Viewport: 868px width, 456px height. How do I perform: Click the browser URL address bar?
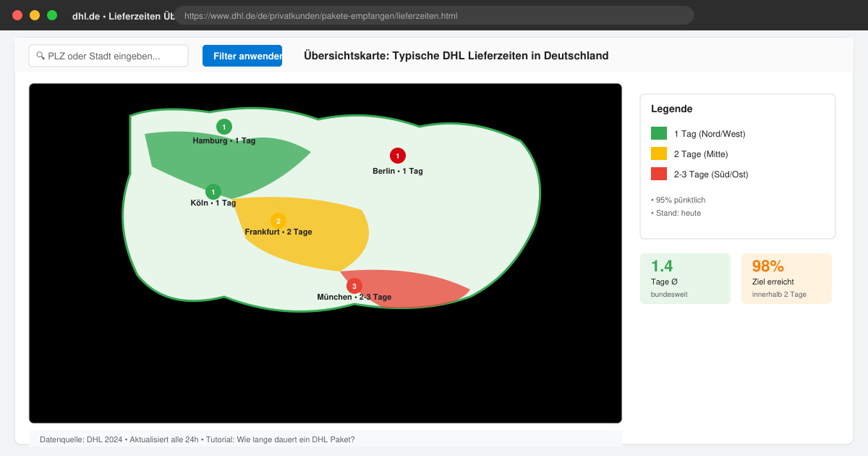[434, 15]
